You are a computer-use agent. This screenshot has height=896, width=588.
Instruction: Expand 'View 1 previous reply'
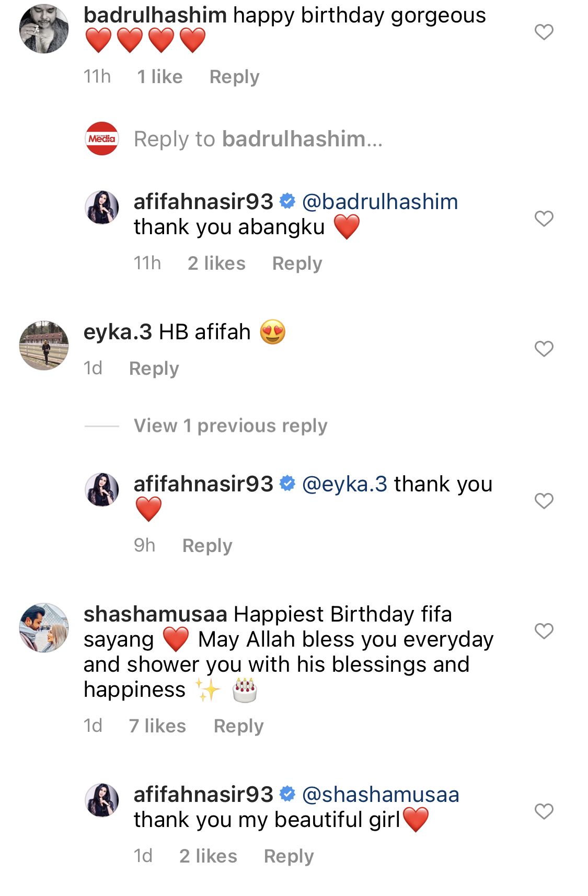[x=230, y=426]
